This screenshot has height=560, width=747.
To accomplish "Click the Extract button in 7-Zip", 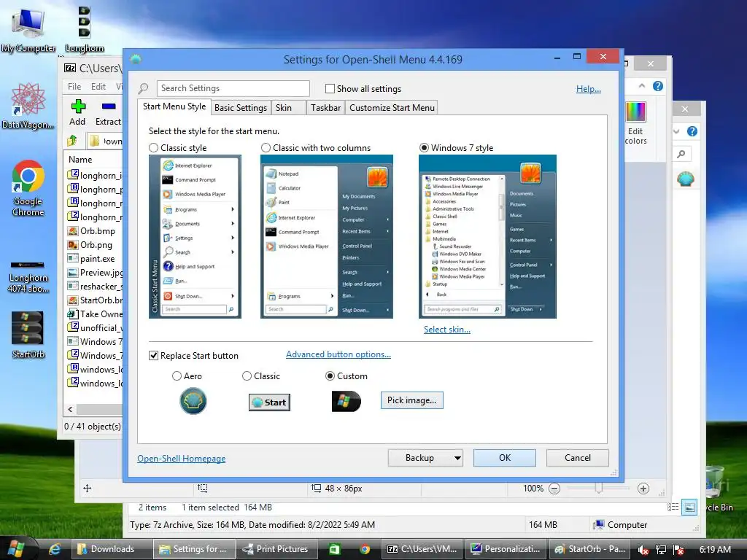I will [109, 113].
